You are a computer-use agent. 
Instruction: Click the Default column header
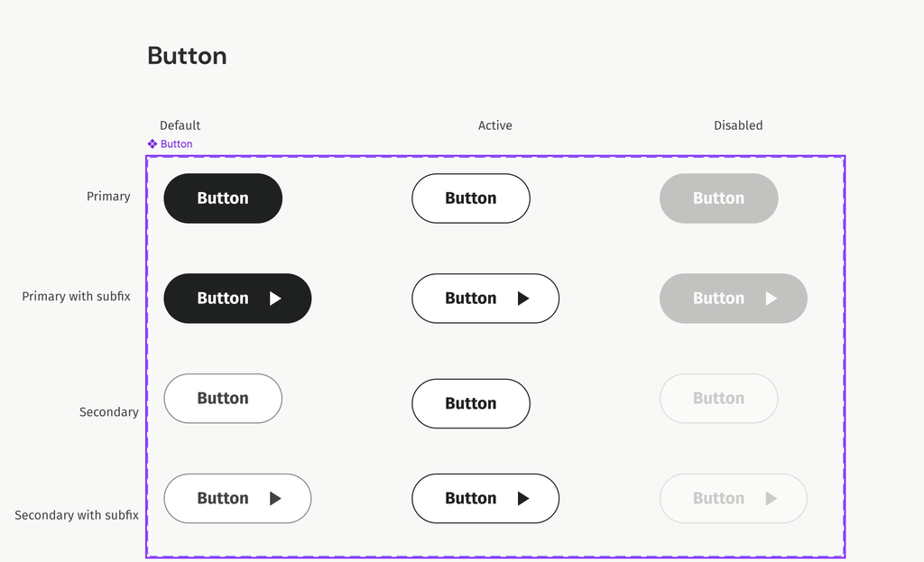coord(180,125)
